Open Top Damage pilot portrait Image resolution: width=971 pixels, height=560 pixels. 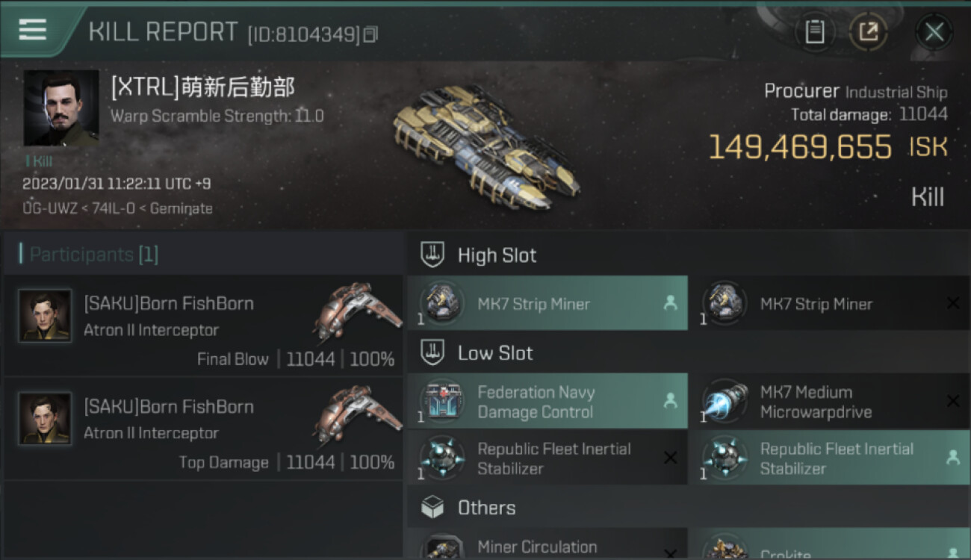[46, 419]
